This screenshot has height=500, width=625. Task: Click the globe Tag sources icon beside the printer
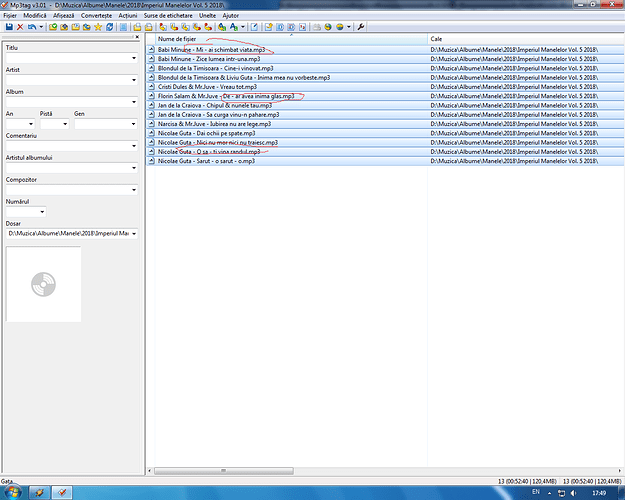point(328,27)
